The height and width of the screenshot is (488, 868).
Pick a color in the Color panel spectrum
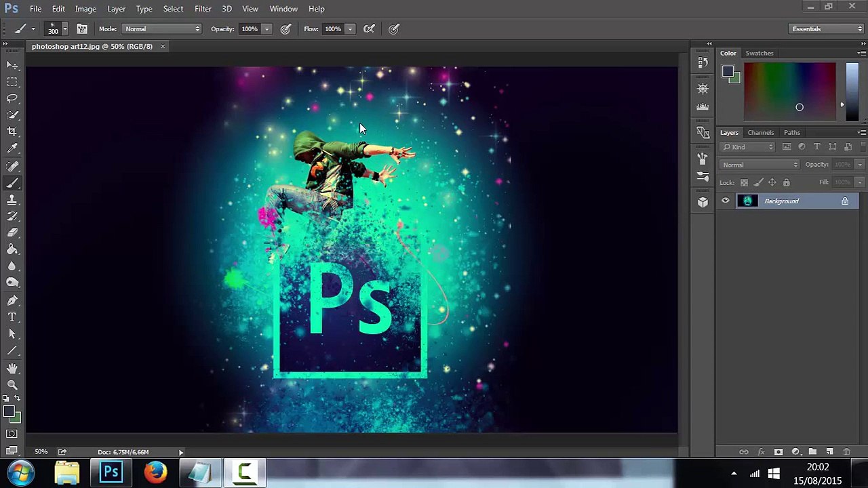tap(789, 91)
